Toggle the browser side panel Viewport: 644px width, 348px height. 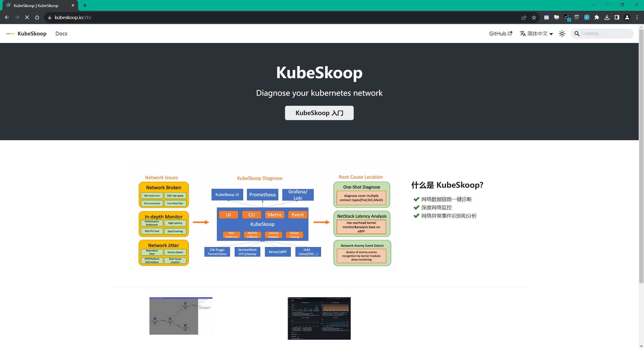617,17
